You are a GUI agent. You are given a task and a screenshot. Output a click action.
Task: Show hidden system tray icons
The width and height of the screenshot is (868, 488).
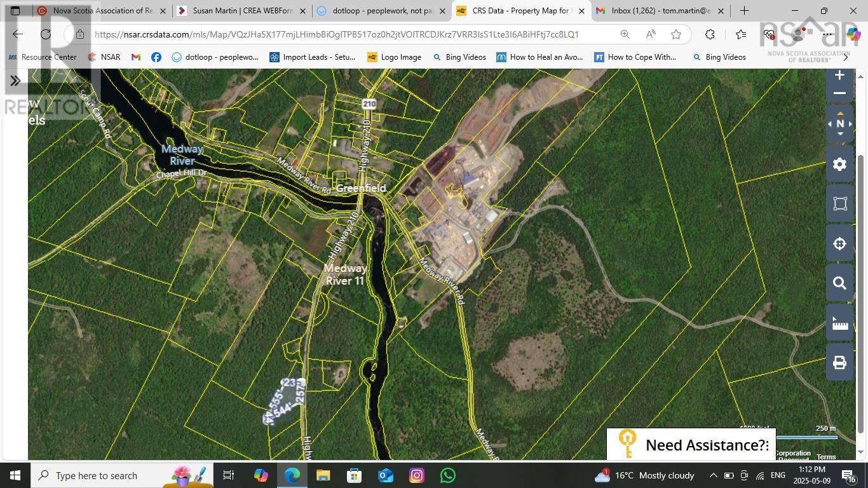point(713,475)
